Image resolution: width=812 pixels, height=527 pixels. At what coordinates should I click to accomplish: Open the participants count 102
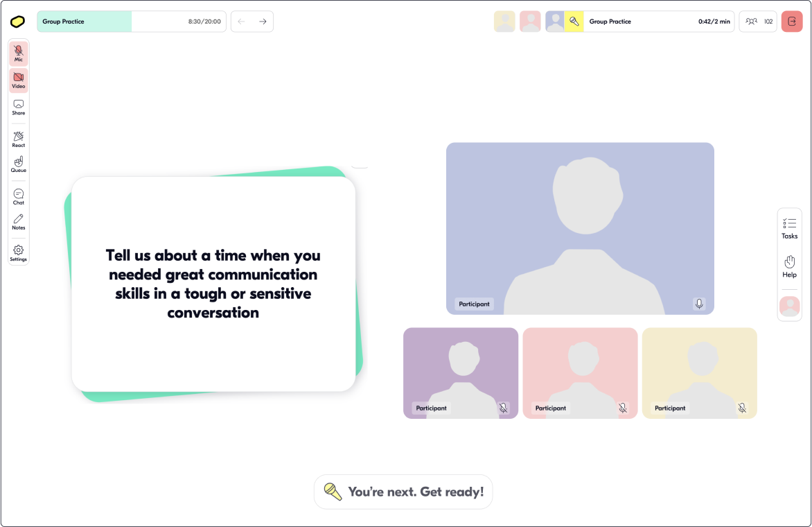pos(758,21)
